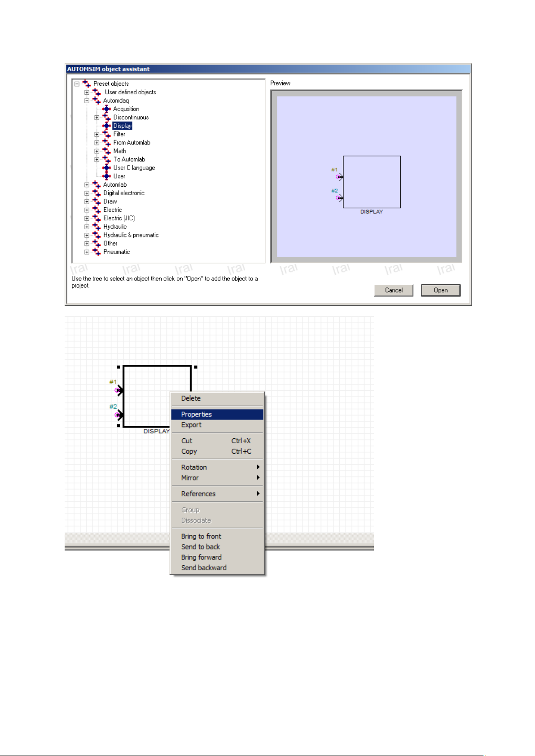535x756 pixels.
Task: Click the Draw folder icon
Action: 96,201
